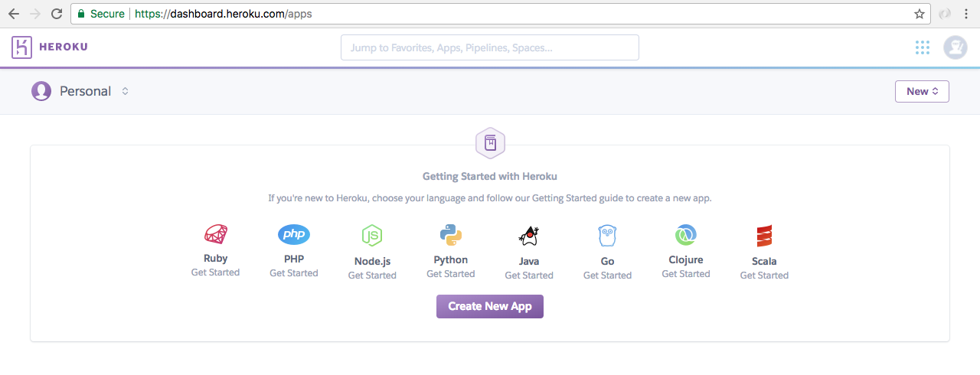Reload the page with browser refresh
The image size is (980, 375).
57,14
